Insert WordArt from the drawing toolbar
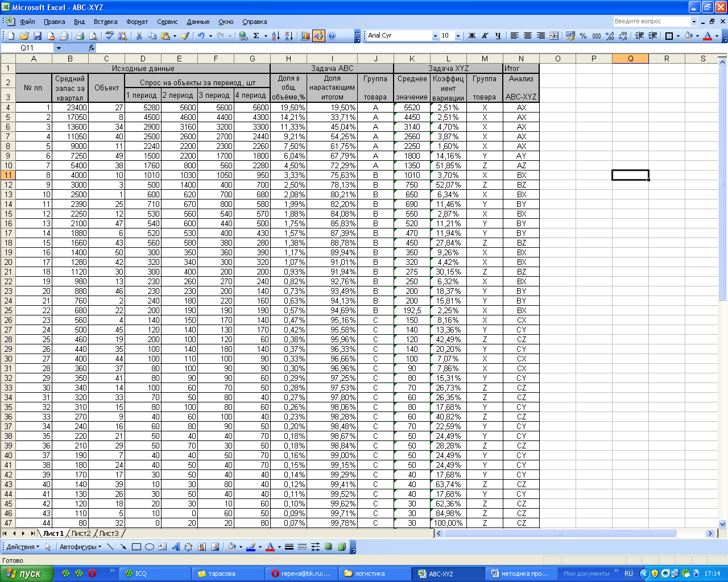 176,547
